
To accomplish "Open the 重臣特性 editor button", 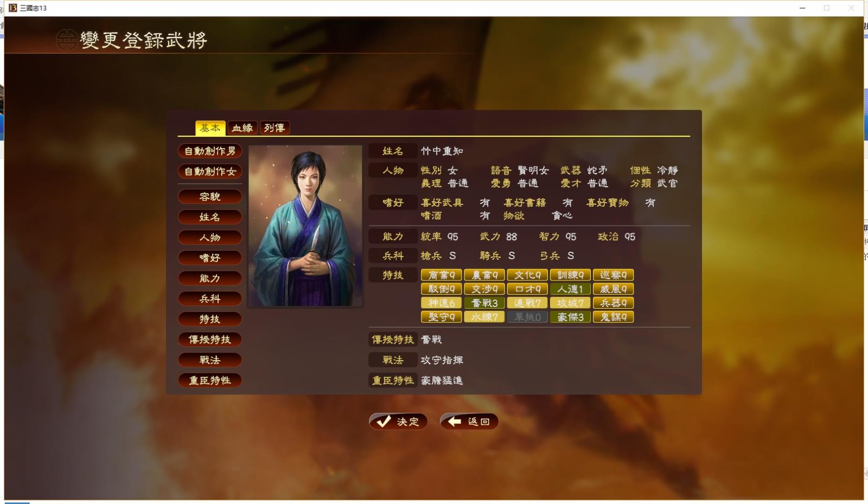I will point(210,380).
